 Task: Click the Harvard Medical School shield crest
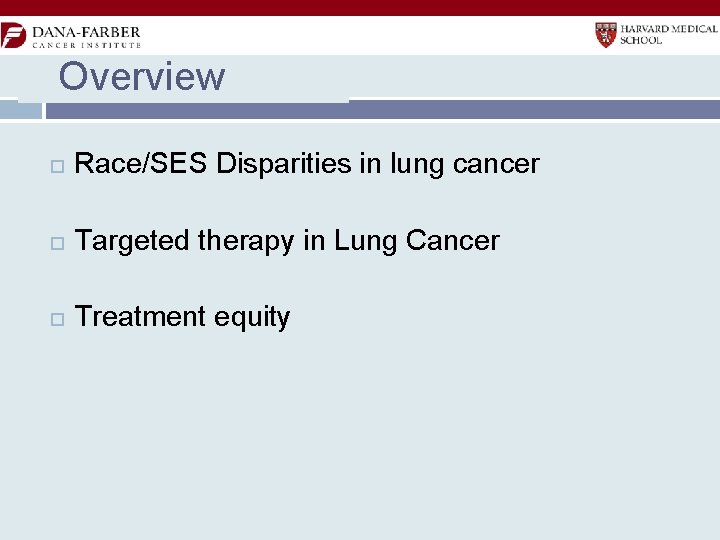pos(605,35)
